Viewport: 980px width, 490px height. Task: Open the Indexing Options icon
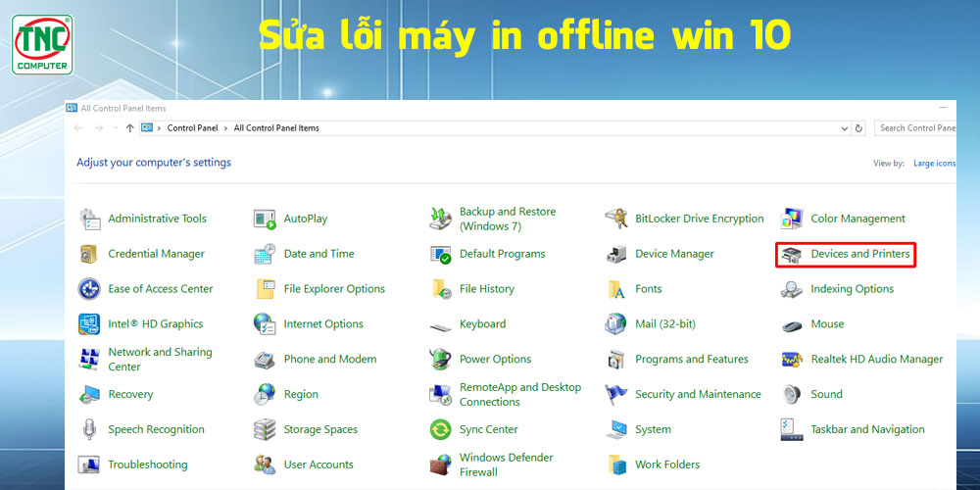[792, 289]
